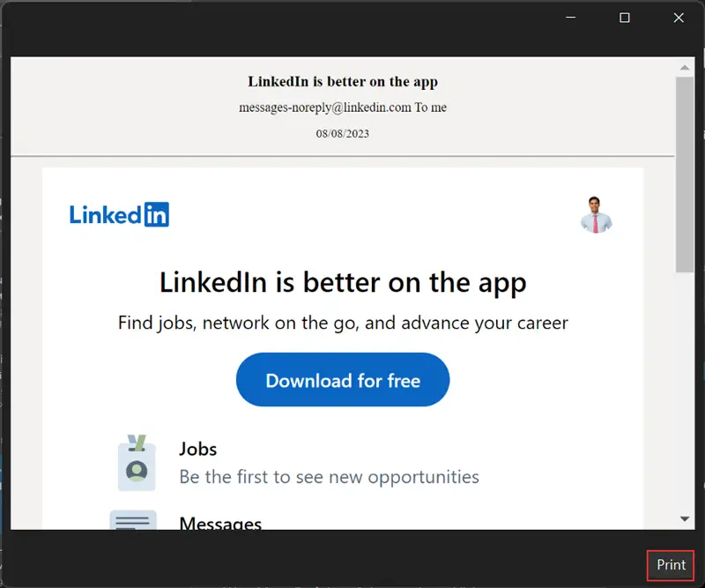Click the vertical scrollbar thumb
The height and width of the screenshot is (588, 705).
pos(684,176)
